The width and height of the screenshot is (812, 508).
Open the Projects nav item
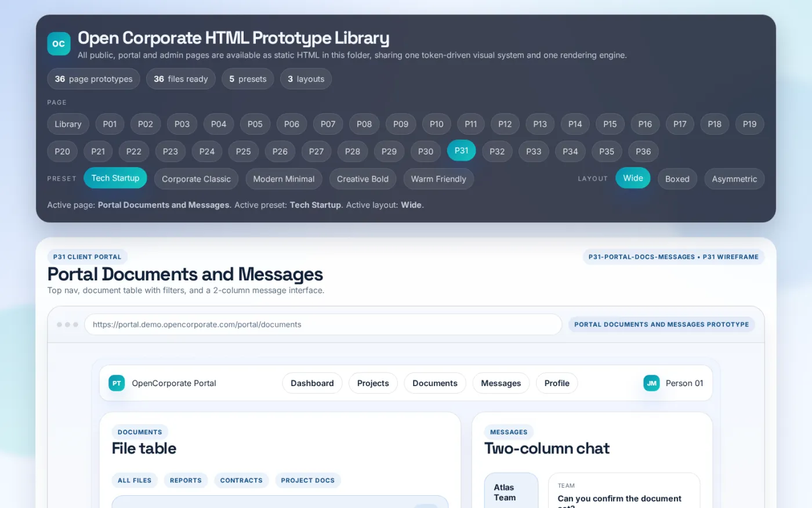[x=373, y=383]
